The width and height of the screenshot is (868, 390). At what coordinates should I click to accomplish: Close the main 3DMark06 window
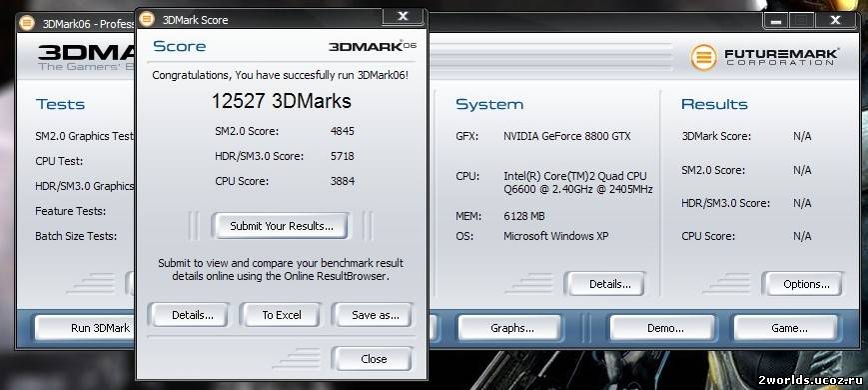point(835,21)
